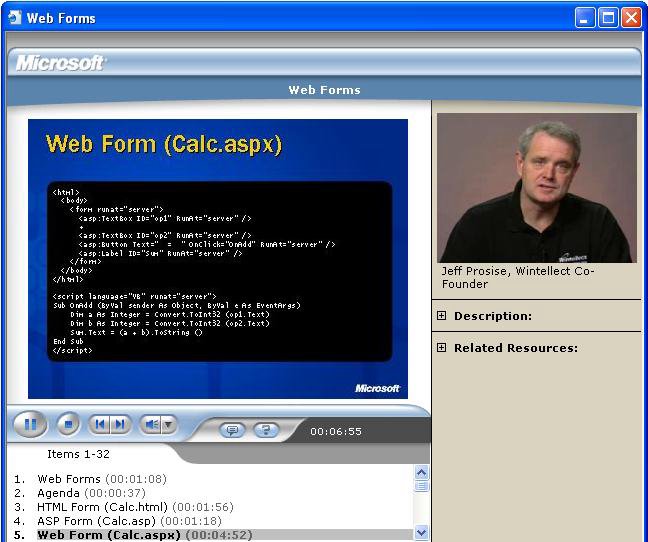Screen dimensions: 648x542
Task: Stop the video playback
Action: click(x=68, y=424)
